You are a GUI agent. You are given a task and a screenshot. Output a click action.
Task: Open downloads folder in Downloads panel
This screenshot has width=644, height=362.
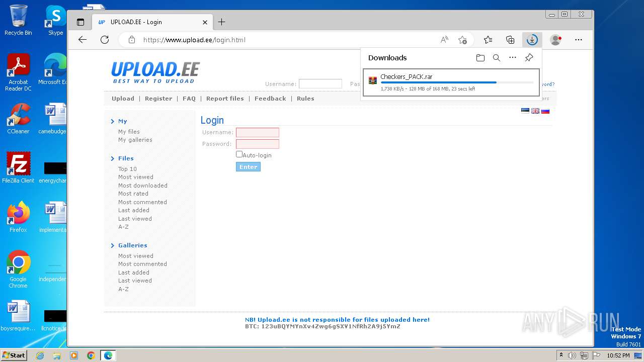coord(480,58)
